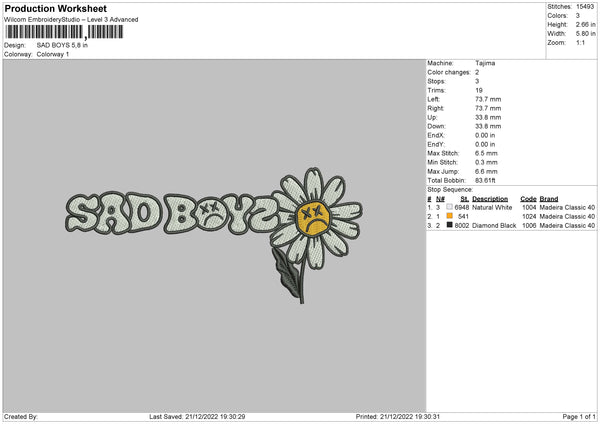Click the Natural White color swatch

(x=449, y=207)
